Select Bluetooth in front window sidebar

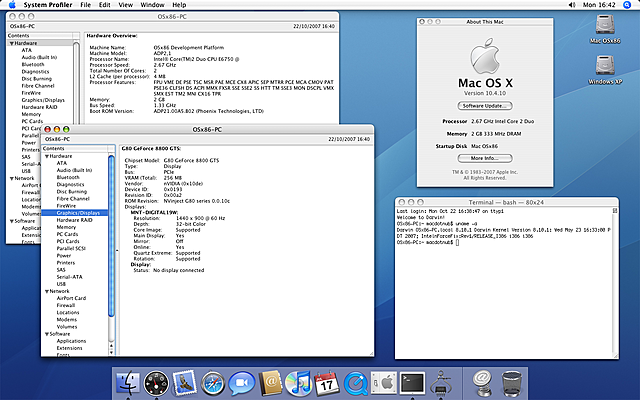[x=68, y=178]
